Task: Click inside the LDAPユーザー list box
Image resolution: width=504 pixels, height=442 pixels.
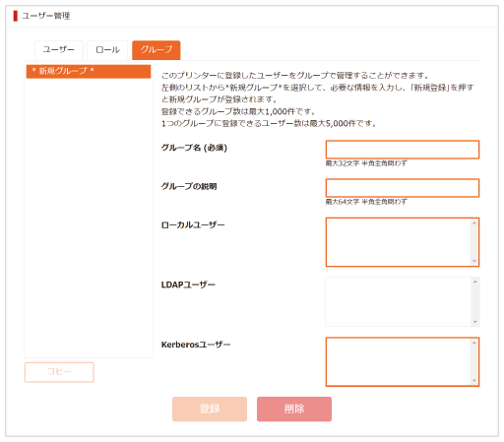Action: [x=399, y=301]
